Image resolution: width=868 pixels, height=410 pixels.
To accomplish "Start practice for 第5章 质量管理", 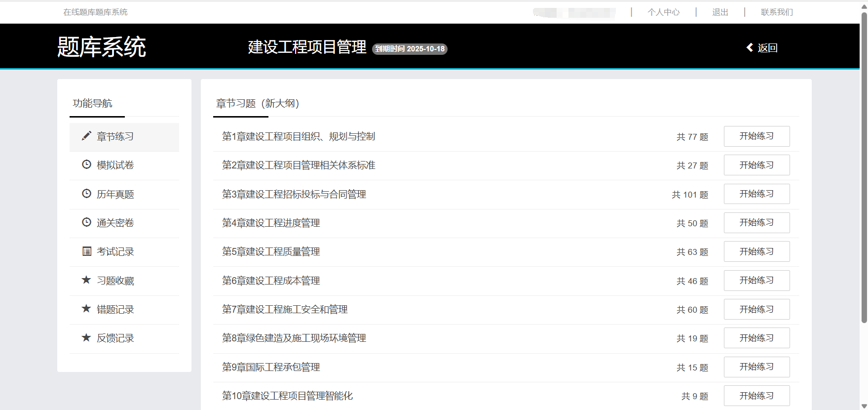I will [x=756, y=251].
